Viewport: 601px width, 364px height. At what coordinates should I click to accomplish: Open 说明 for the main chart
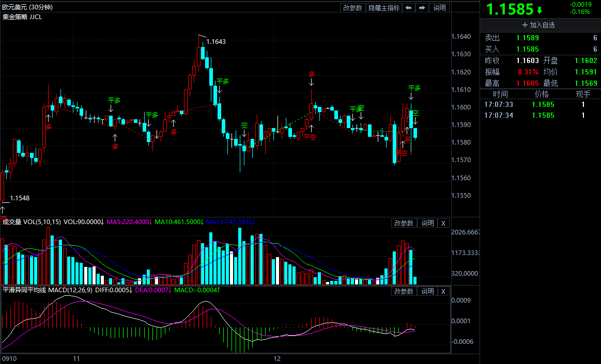point(439,8)
